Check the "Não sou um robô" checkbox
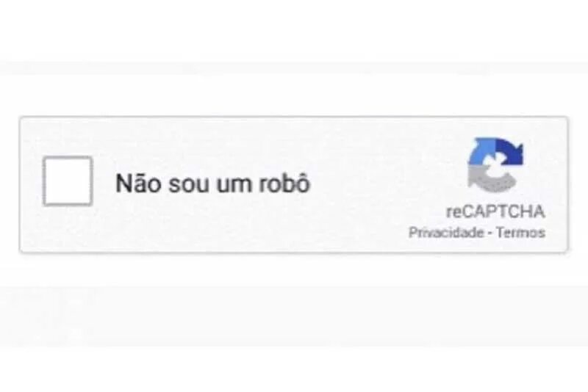Image resolution: width=588 pixels, height=392 pixels. pos(68,181)
